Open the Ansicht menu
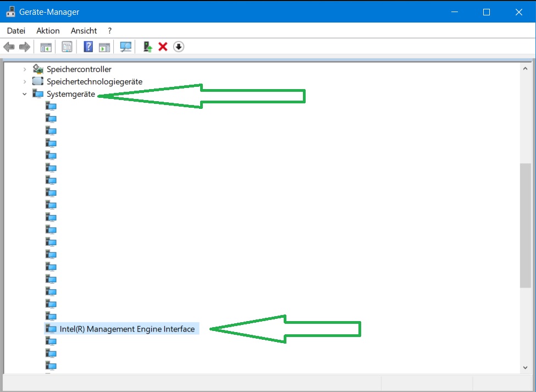The height and width of the screenshot is (392, 536). (84, 31)
